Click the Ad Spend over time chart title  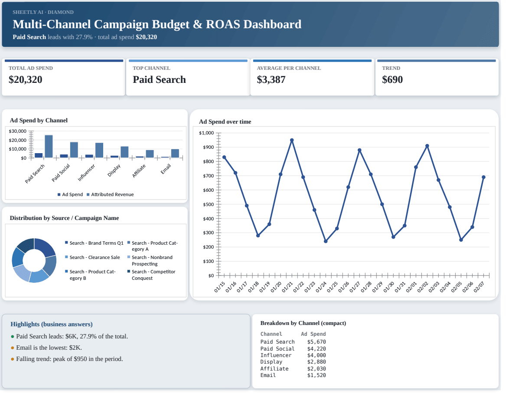point(225,122)
